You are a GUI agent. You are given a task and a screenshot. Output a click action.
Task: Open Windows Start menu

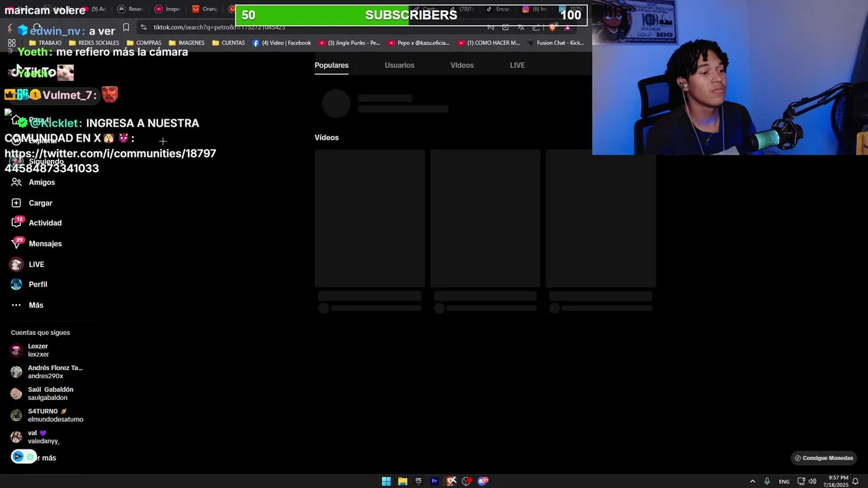point(386,481)
